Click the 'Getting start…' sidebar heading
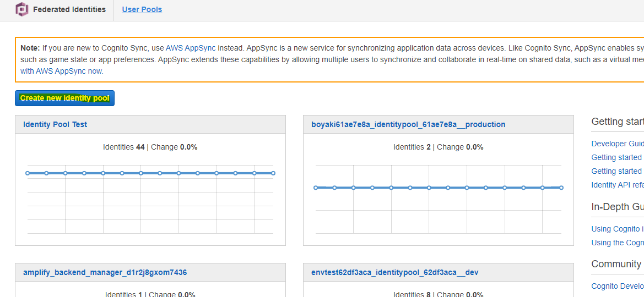644x297 pixels. tap(618, 122)
